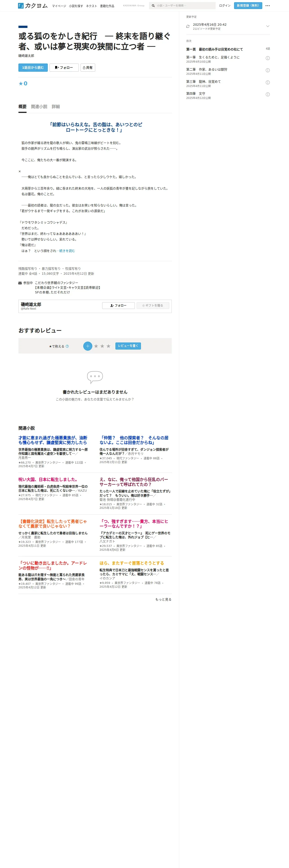
Task: Open 書籍化作品 menu item
Action: pos(107,6)
